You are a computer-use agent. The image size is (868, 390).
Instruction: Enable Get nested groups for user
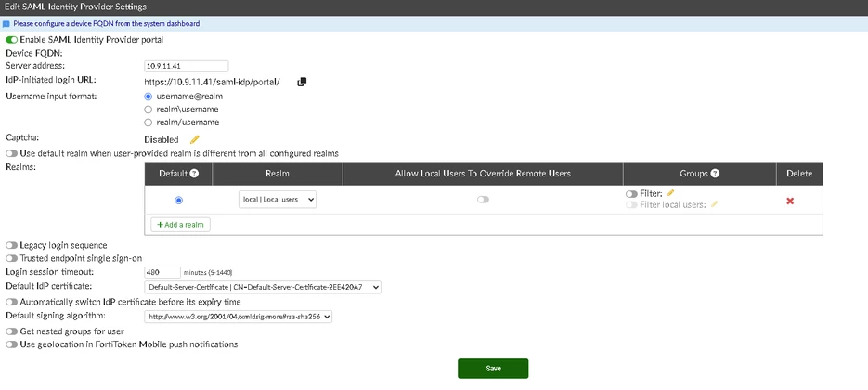click(x=12, y=331)
